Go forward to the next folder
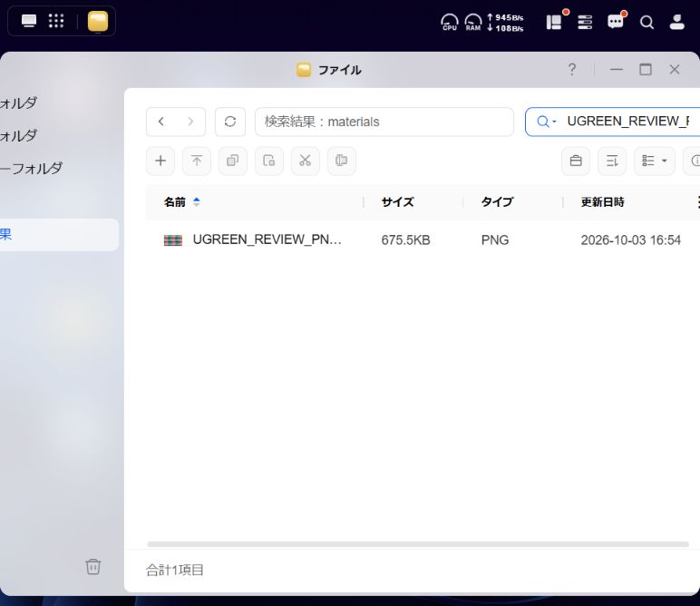This screenshot has width=700, height=606. click(x=190, y=122)
